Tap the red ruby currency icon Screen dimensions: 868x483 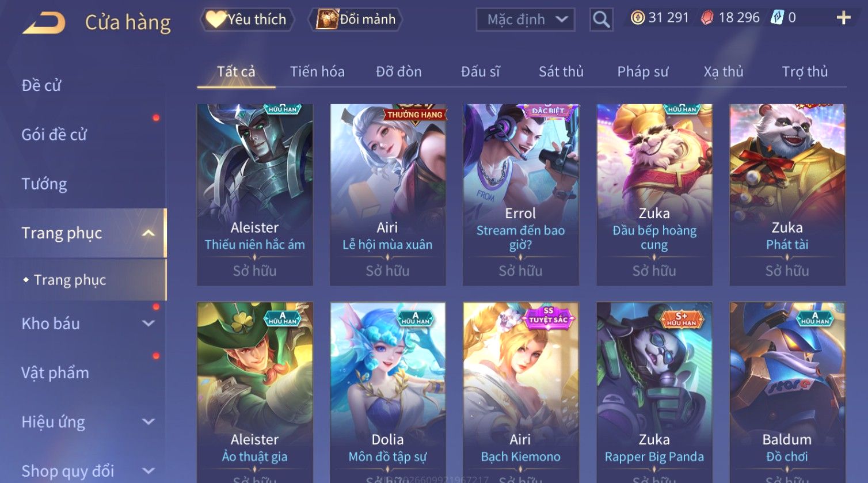tap(707, 18)
